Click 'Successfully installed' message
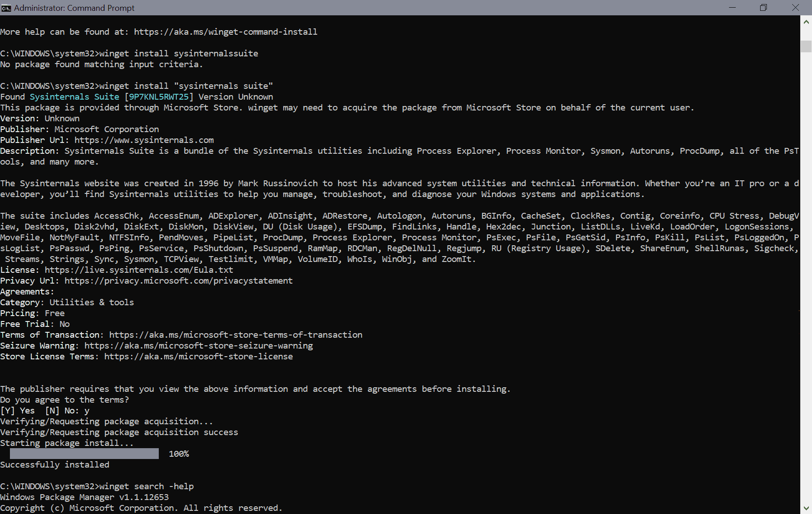The image size is (812, 514). (x=55, y=465)
